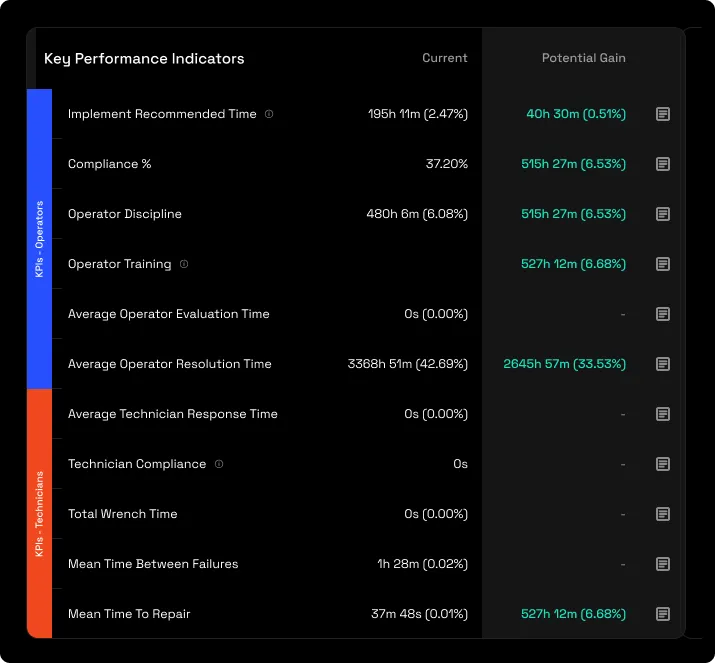This screenshot has height=663, width=715.
Task: Open details icon for Mean Time Between Failures
Action: [x=663, y=564]
